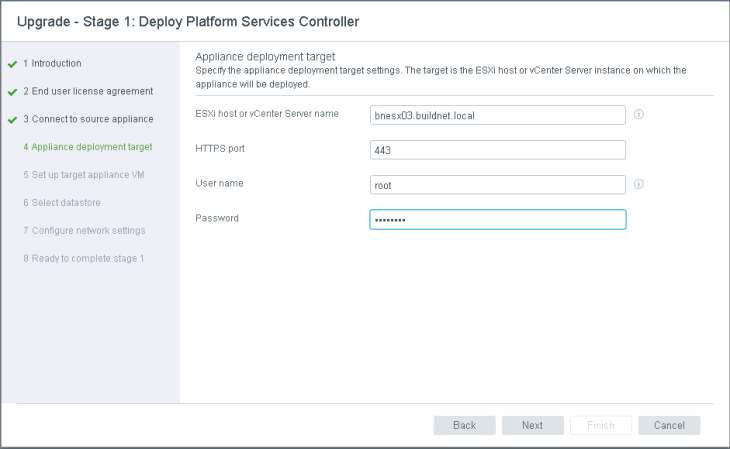Proceed with the Next button
730x449 pixels.
click(x=532, y=425)
